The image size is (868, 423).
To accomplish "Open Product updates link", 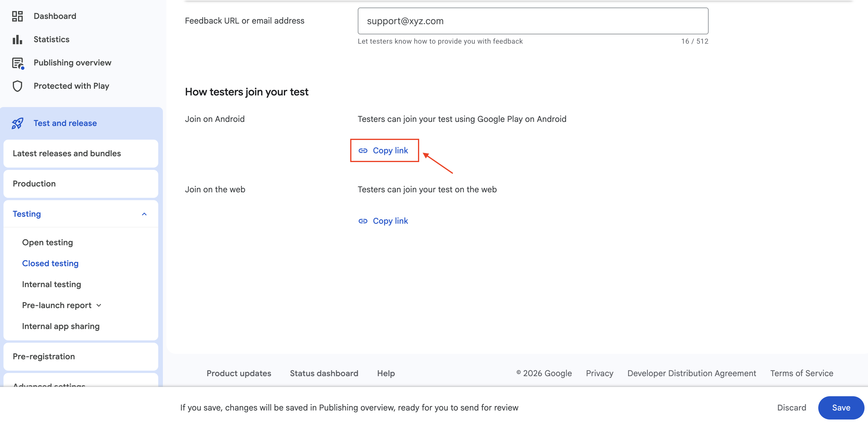I will click(239, 374).
